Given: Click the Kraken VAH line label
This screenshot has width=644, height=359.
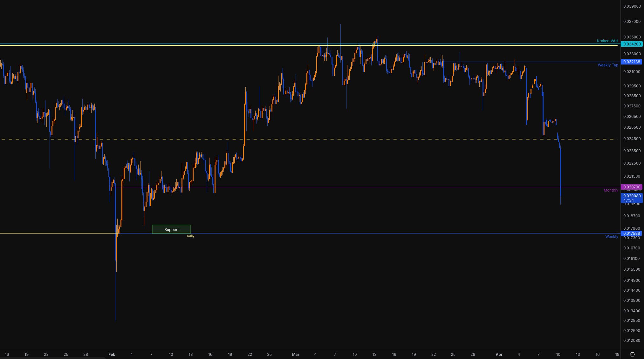Looking at the screenshot, I should click(607, 41).
